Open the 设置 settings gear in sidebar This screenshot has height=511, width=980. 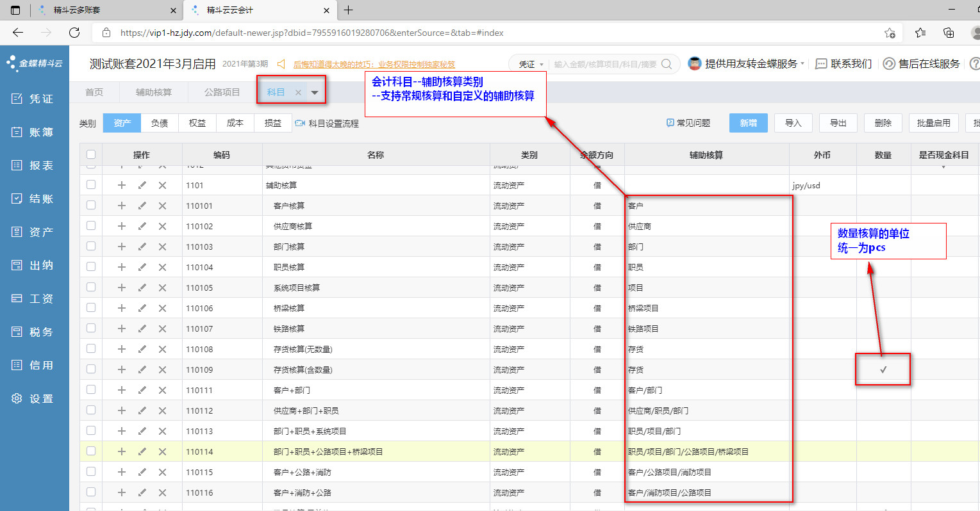pos(17,398)
